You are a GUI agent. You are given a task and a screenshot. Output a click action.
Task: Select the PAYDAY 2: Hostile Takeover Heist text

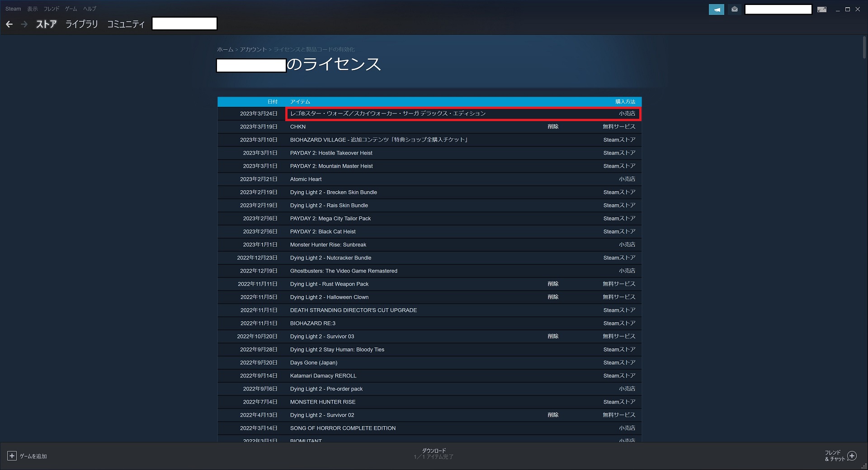pyautogui.click(x=331, y=153)
